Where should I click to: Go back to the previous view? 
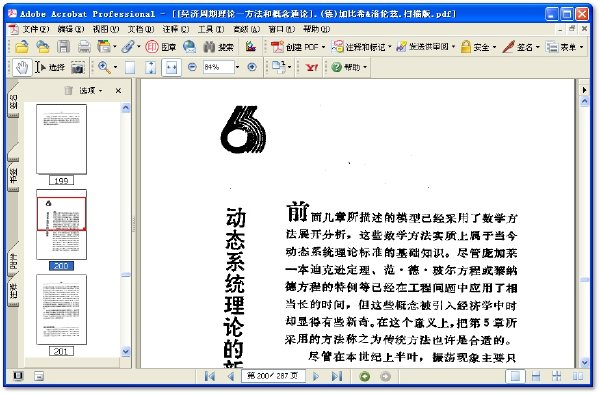click(x=365, y=376)
